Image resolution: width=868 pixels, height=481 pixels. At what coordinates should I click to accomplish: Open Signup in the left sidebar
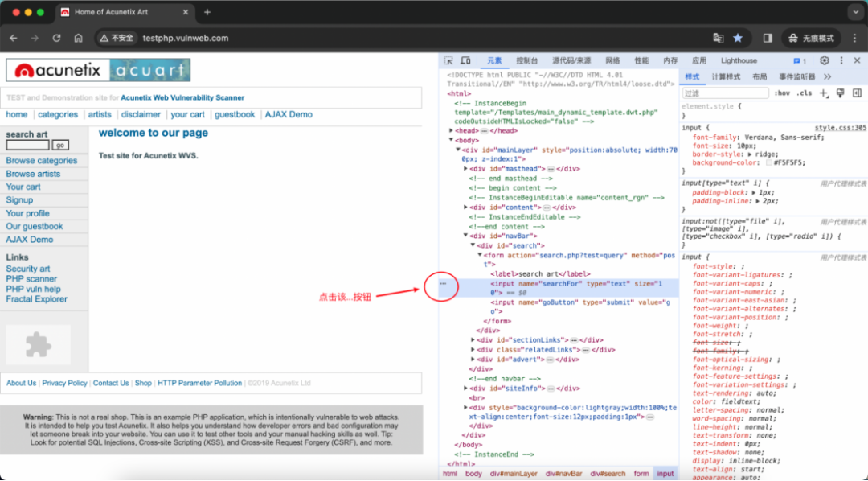(x=19, y=200)
